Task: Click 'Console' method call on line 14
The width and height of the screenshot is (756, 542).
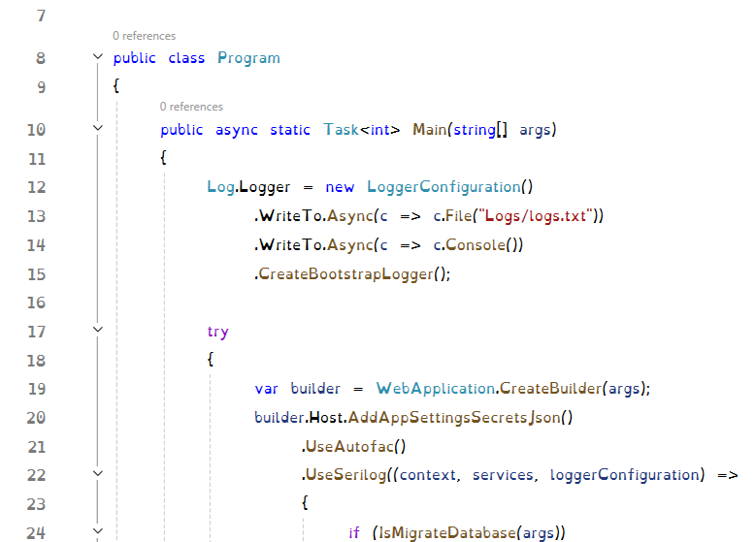Action: coord(476,244)
